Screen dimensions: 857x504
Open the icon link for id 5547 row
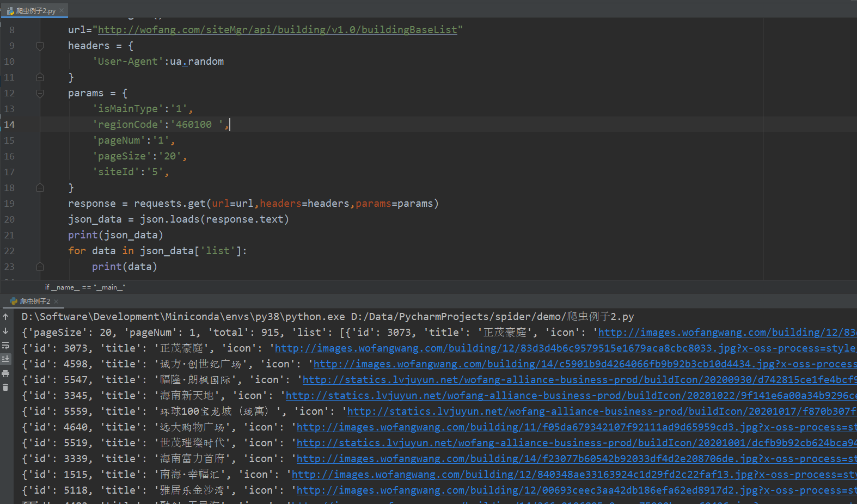[x=579, y=380]
